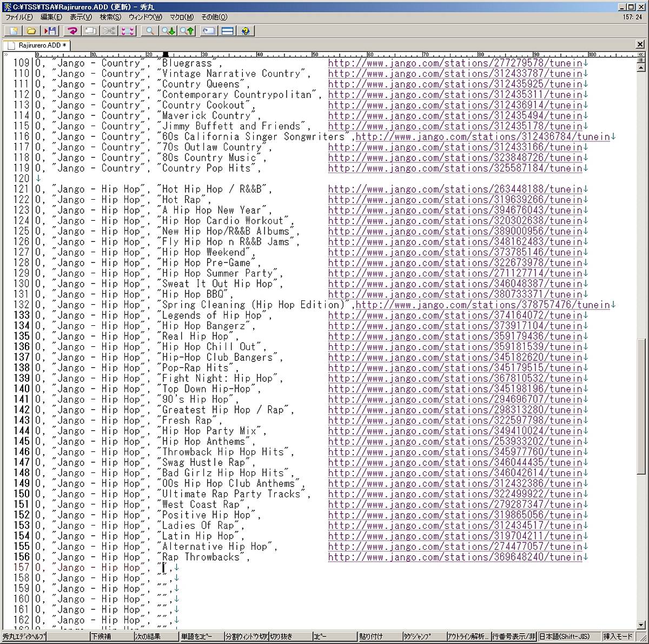Click find previous (green up arrow) icon
The width and height of the screenshot is (649, 644).
click(187, 31)
